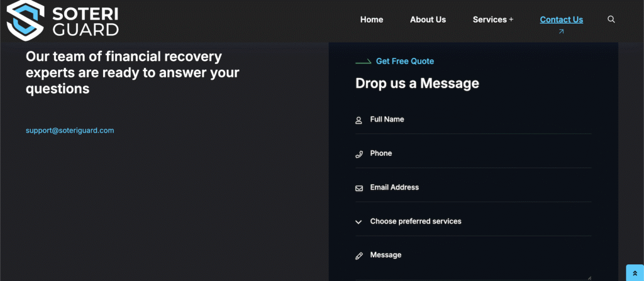Click the chevron beside preferred services

pos(359,222)
